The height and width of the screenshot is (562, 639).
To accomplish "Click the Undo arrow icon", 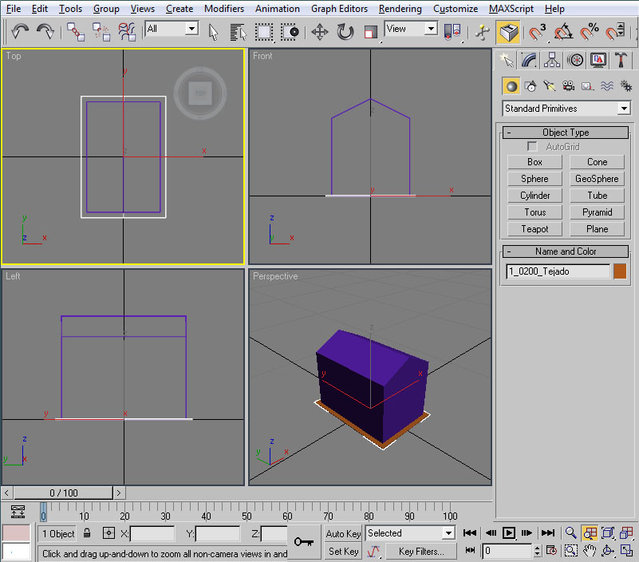I will click(x=20, y=32).
